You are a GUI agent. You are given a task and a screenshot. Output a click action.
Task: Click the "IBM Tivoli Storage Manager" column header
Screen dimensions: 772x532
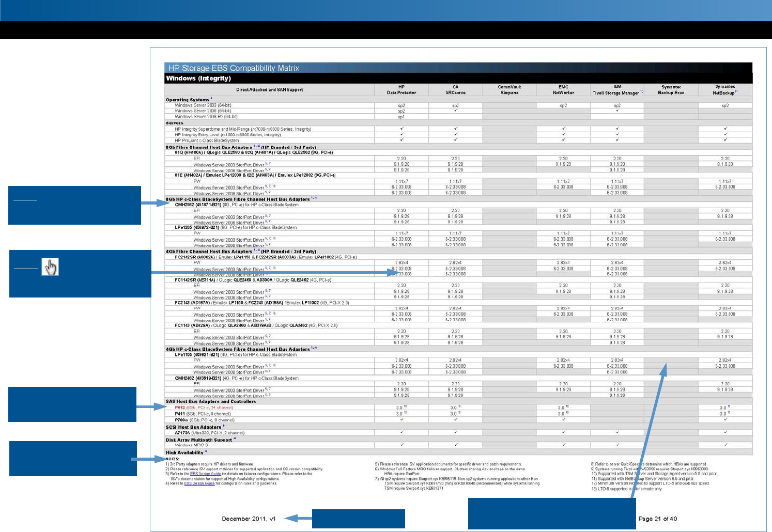pos(617,90)
